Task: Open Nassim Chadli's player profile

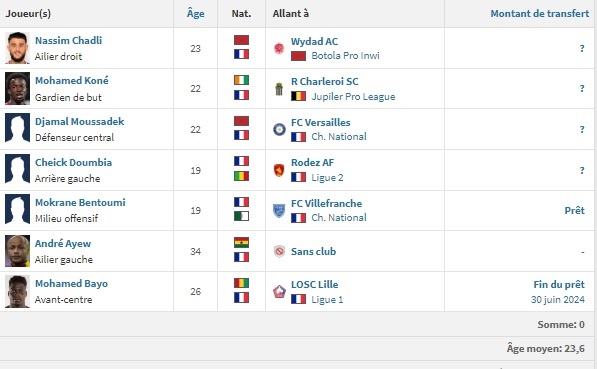Action: 69,40
